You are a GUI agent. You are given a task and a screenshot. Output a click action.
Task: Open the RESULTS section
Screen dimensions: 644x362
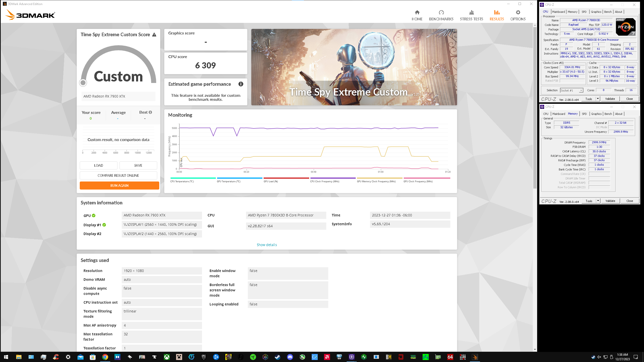pyautogui.click(x=497, y=15)
